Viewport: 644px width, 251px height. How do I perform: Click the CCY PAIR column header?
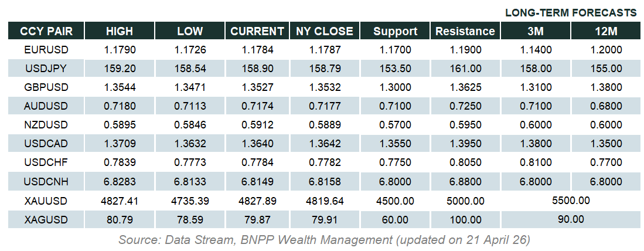[46, 31]
